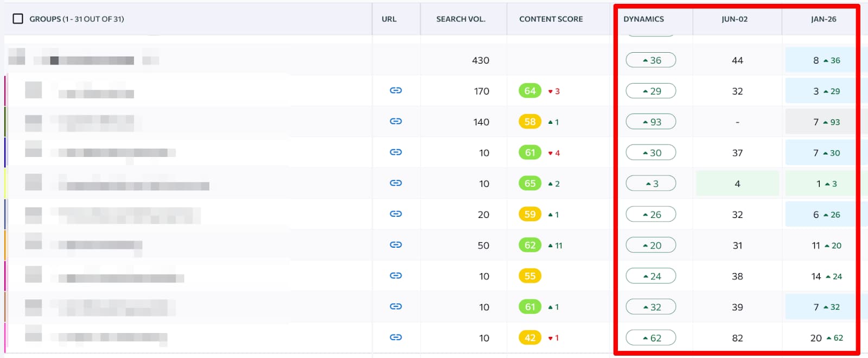Open link icon in the score 62 row
Screen dimensions: 868x358
click(x=395, y=245)
